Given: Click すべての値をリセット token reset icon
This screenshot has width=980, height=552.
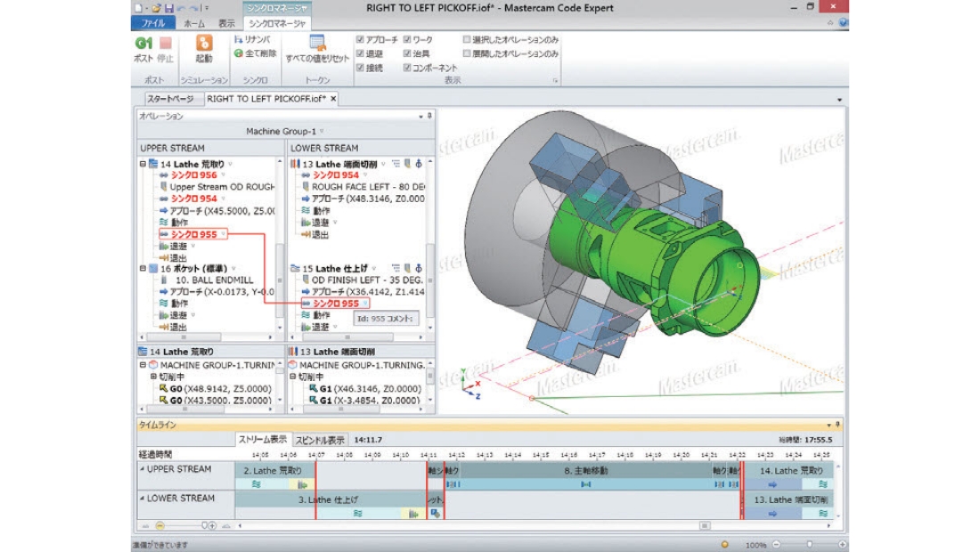Looking at the screenshot, I should tap(317, 43).
